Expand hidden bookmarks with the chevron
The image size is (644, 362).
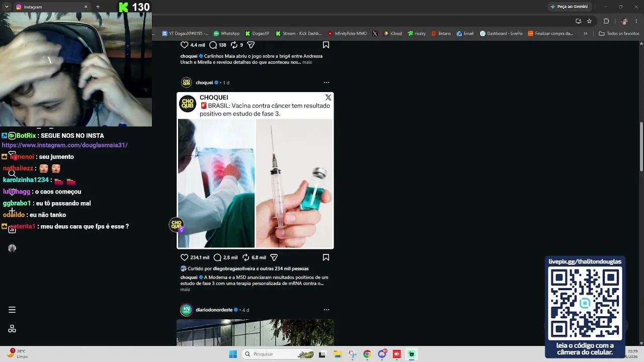click(585, 34)
